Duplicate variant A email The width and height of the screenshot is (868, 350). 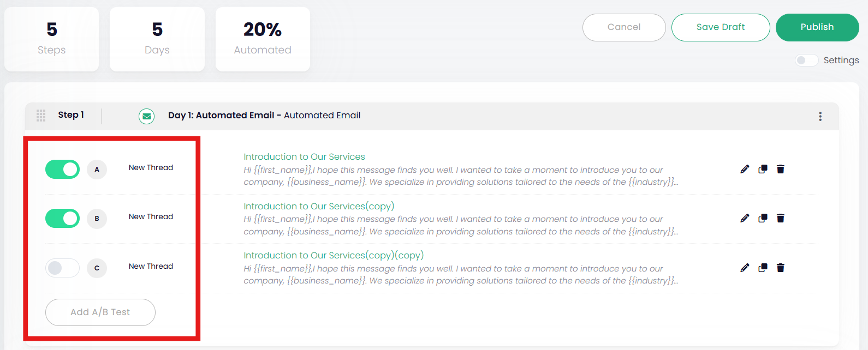[763, 169]
